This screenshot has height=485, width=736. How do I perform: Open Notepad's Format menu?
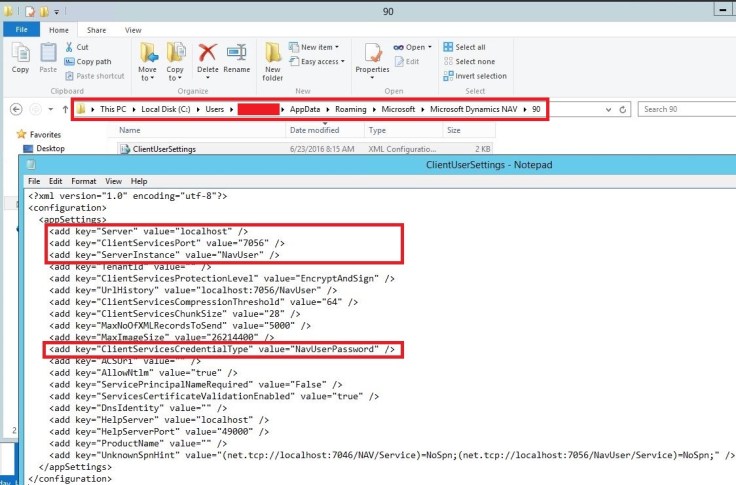[x=83, y=181]
